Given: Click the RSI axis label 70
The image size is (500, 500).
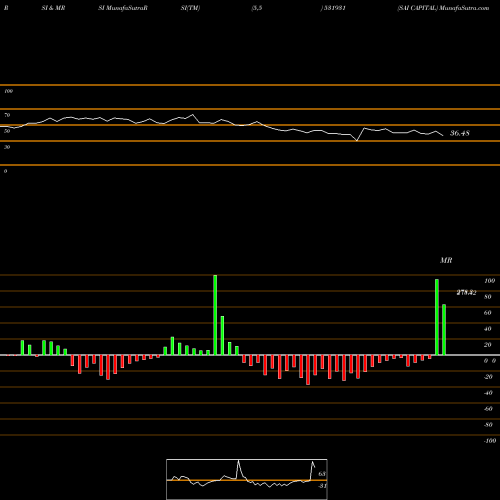Looking at the screenshot, I should pyautogui.click(x=7, y=115).
